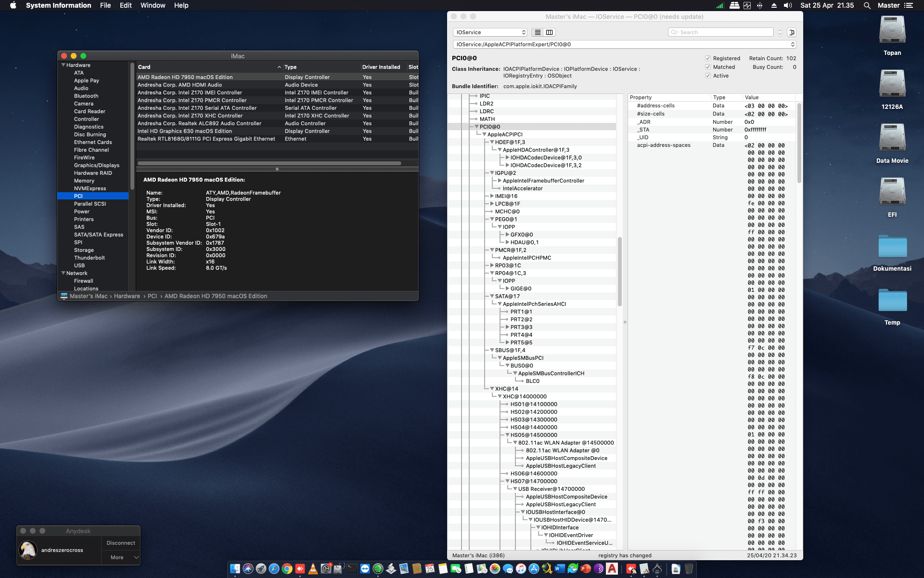The image size is (924, 578).
Task: Click the property pane vertical scrollbar
Action: (x=799, y=143)
